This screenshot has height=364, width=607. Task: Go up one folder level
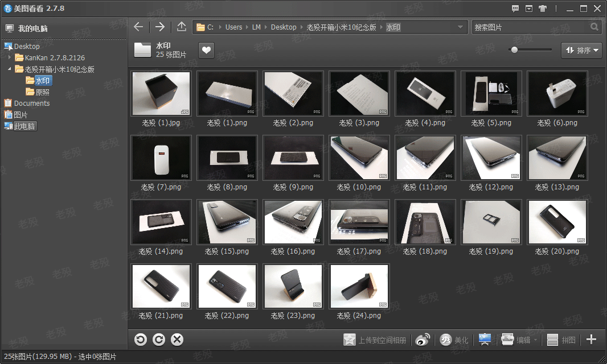tap(181, 27)
